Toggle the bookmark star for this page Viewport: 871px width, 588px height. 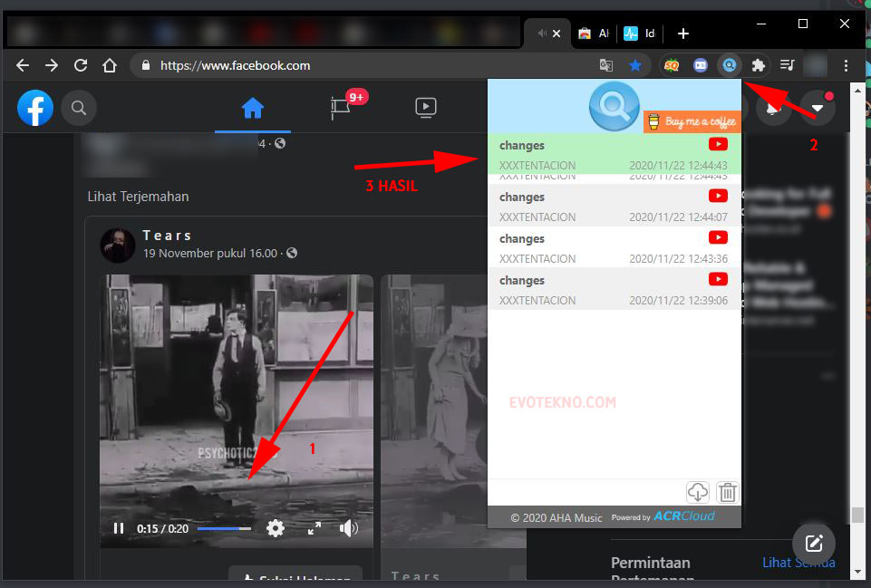pyautogui.click(x=635, y=65)
